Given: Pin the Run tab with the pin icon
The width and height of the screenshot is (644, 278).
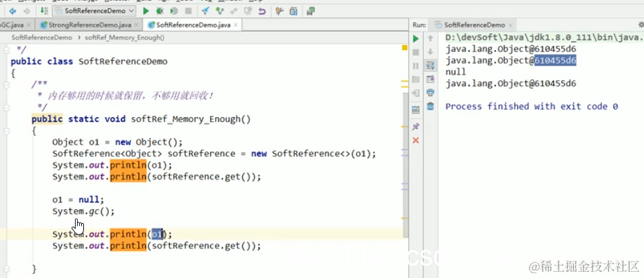Looking at the screenshot, I should (416, 126).
